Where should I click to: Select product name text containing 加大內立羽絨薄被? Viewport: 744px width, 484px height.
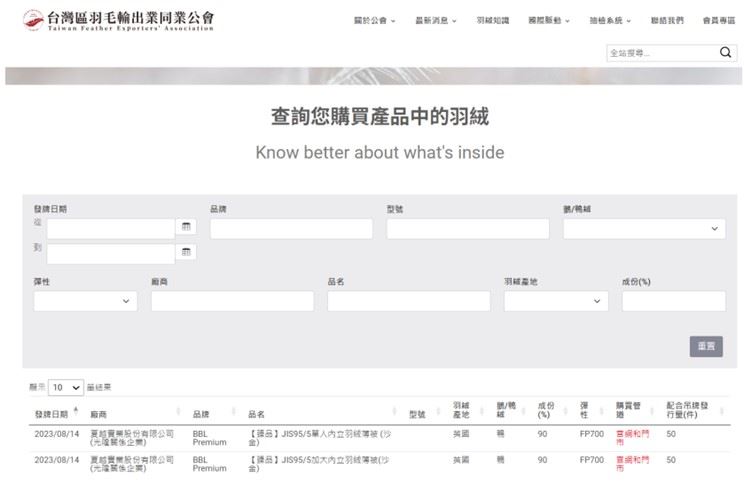pyautogui.click(x=319, y=464)
